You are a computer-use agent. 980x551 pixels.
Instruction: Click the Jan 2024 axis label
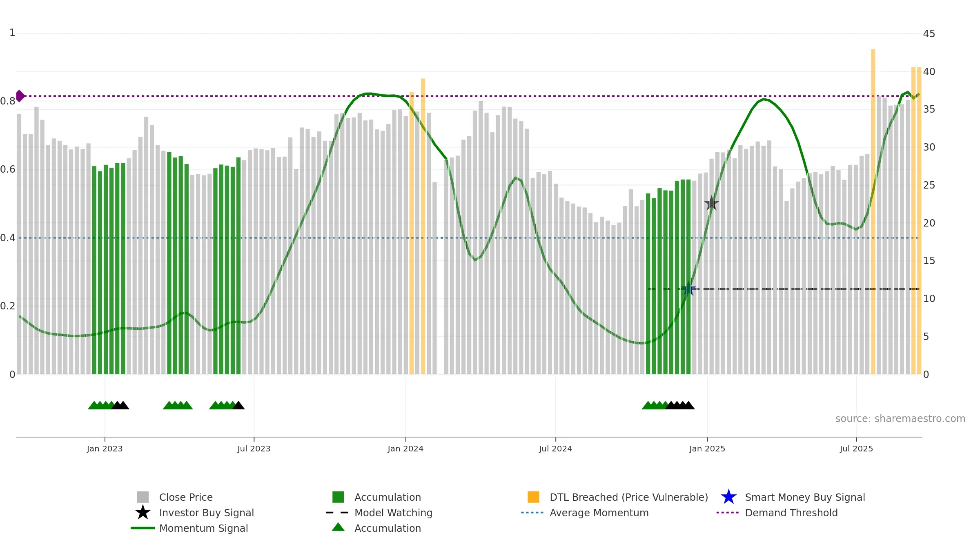(x=405, y=449)
